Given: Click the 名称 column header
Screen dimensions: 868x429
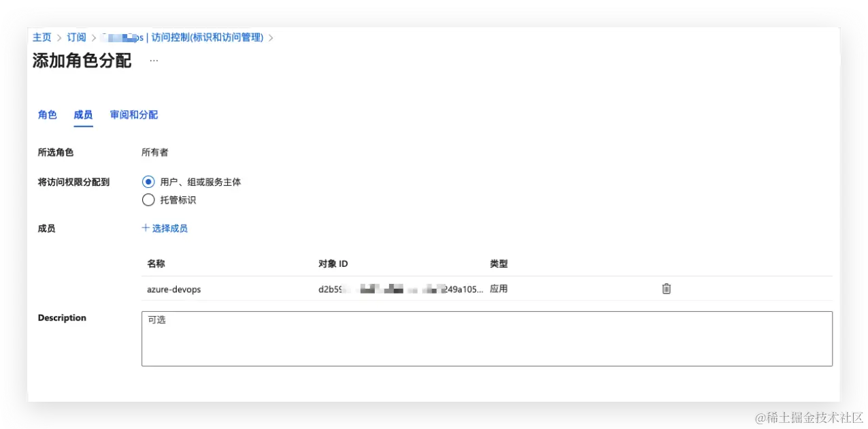Looking at the screenshot, I should tap(156, 264).
